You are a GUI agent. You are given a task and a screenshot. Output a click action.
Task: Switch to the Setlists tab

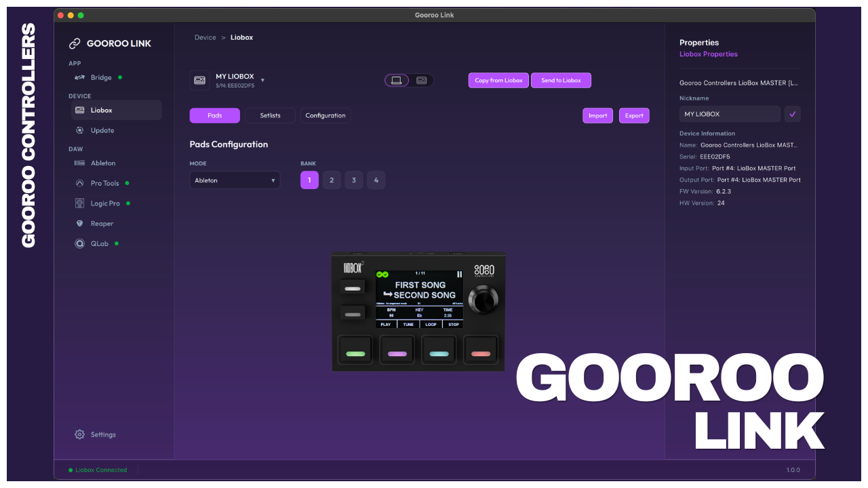(x=270, y=116)
